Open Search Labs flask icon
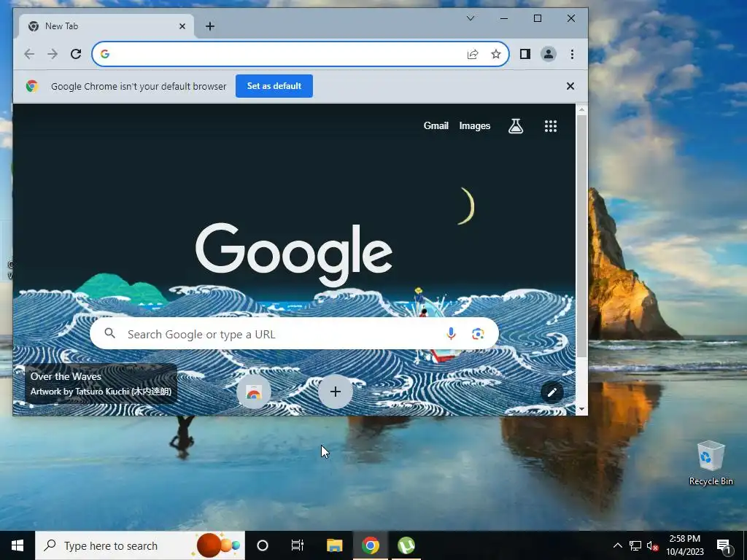This screenshot has width=747, height=560. [x=516, y=126]
